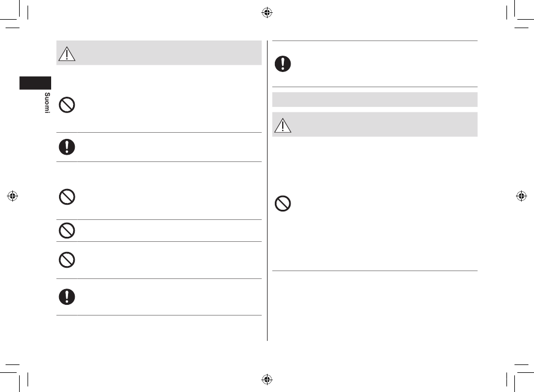The height and width of the screenshot is (392, 534).
Task: Click the exclamation icon below the first prohibition icon
Action: [x=67, y=147]
